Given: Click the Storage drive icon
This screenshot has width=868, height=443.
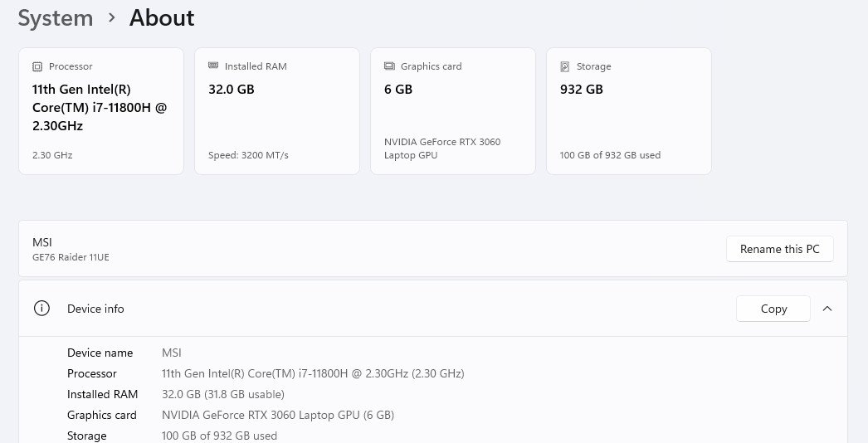Looking at the screenshot, I should click(x=564, y=66).
